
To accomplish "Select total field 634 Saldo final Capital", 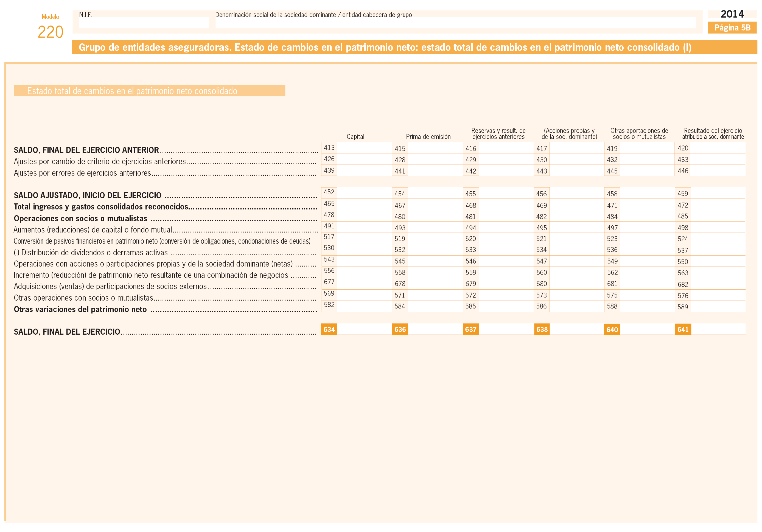I will 365,329.
